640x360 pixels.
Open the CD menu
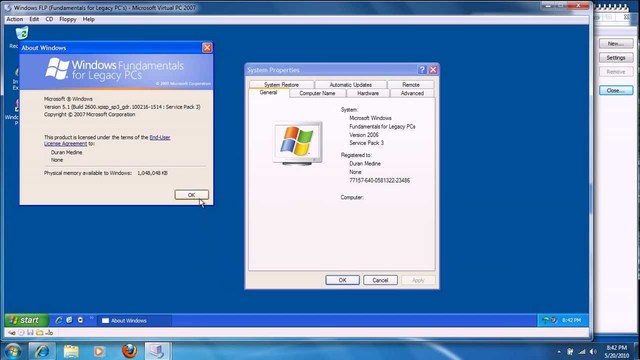point(49,19)
